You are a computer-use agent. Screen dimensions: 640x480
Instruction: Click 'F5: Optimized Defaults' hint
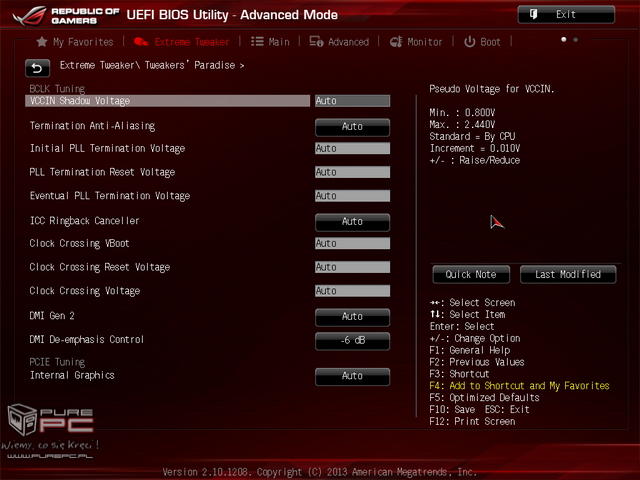click(484, 398)
